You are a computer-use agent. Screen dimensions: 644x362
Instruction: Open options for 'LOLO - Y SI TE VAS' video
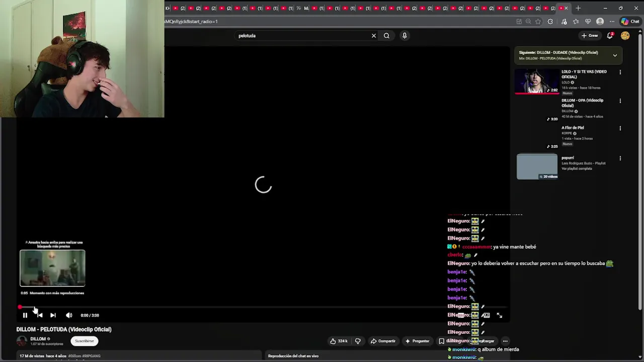pyautogui.click(x=620, y=72)
